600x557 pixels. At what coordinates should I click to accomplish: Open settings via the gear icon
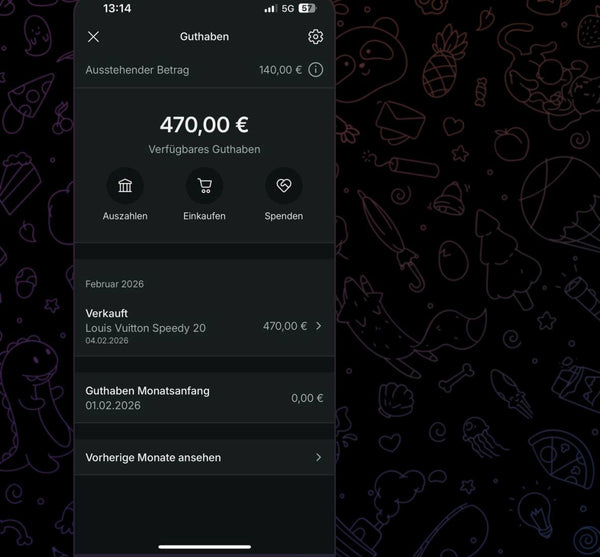[x=315, y=37]
